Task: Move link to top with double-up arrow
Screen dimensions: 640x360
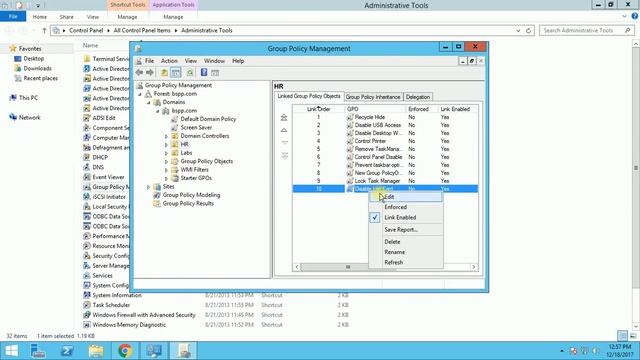Action: [284, 118]
